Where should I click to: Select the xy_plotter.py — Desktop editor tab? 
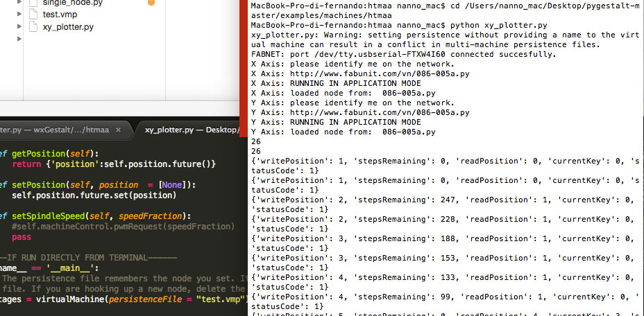pos(192,130)
